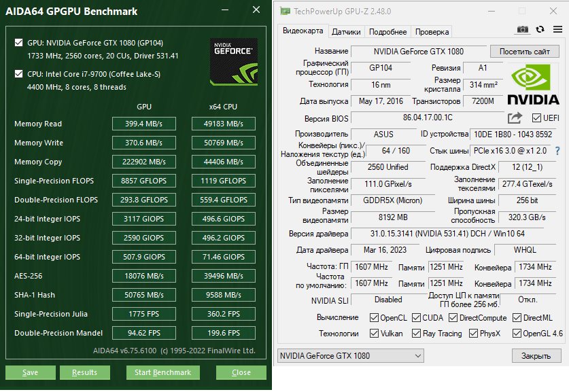Minimize the AIDA64 GPGPU Benchmark window
Screen dimensions: 569x392
225,10
